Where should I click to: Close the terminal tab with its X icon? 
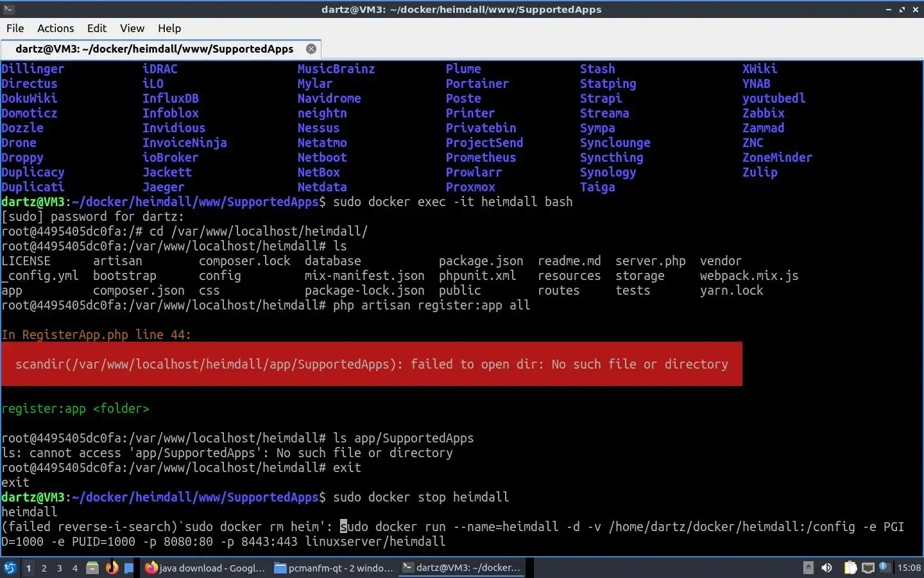click(311, 49)
